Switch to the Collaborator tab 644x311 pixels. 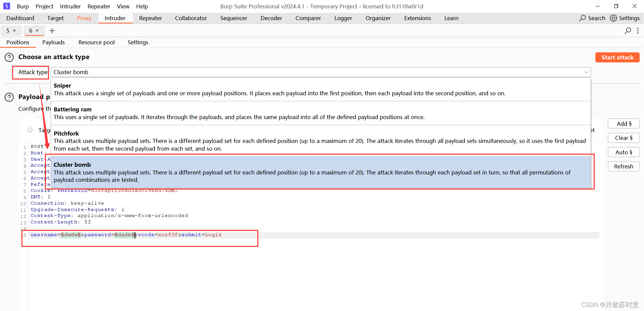(191, 18)
